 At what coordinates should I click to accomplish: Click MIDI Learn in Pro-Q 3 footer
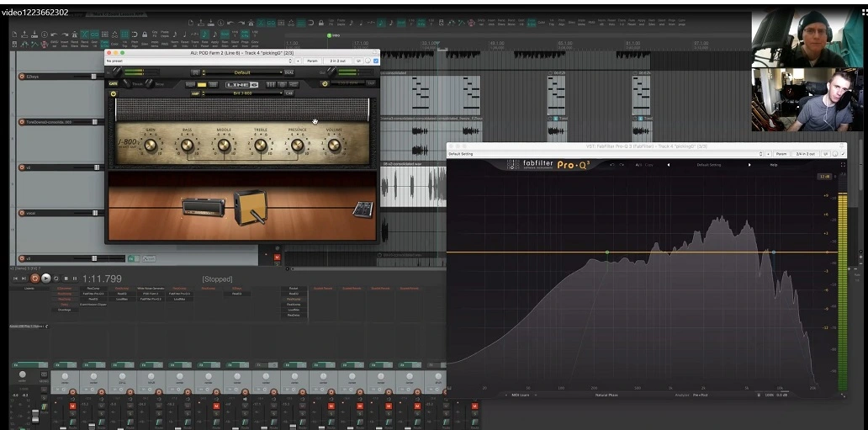(520, 395)
